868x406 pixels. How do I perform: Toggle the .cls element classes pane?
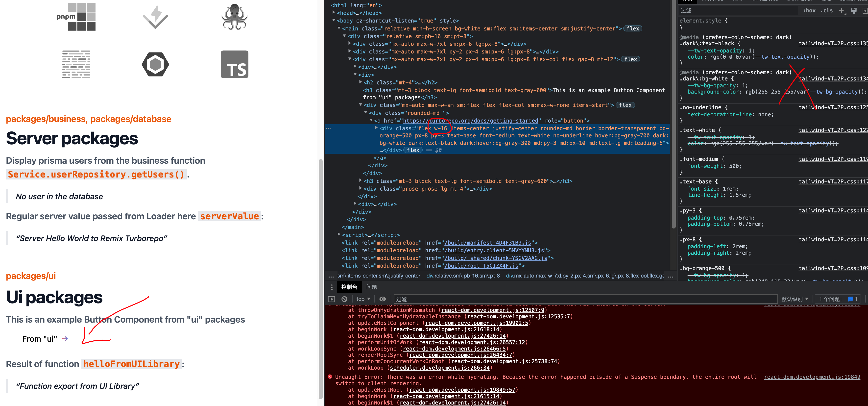tap(827, 10)
